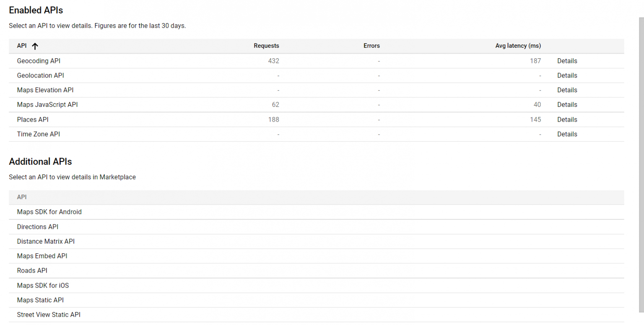Open Street View Static API entry

[x=49, y=315]
